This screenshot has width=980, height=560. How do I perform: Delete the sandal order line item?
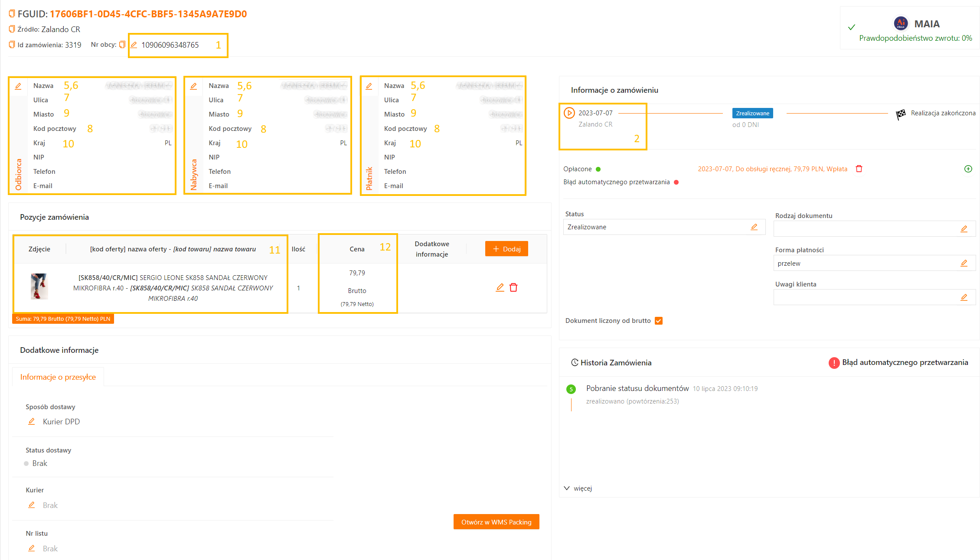513,287
